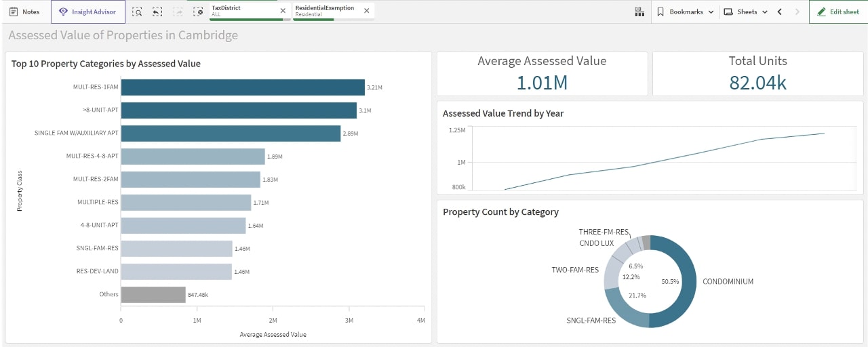Open Insight Advisor
The image size is (868, 347).
tap(87, 12)
